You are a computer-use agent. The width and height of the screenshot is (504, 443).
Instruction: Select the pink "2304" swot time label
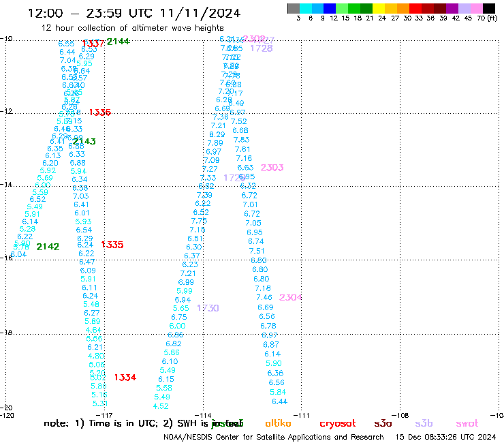click(x=291, y=298)
